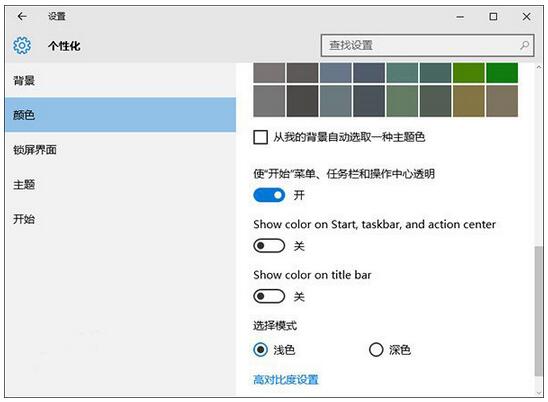
Task: Maximize the settings window
Action: point(493,16)
